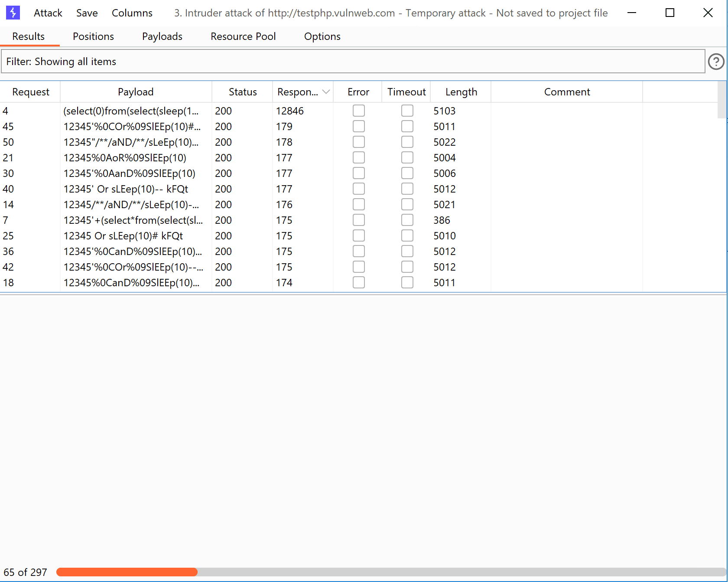Sort by the Timeout column header
The height and width of the screenshot is (582, 728).
coord(406,92)
